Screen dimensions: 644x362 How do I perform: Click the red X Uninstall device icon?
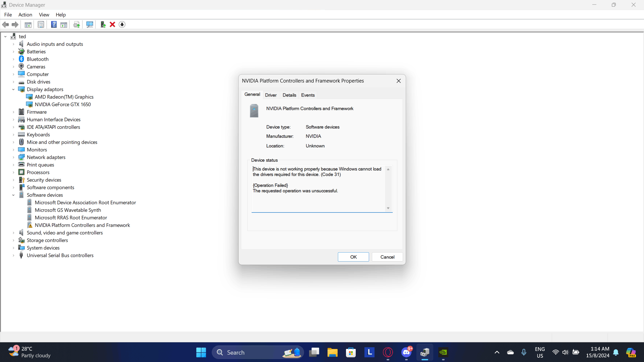click(x=112, y=24)
